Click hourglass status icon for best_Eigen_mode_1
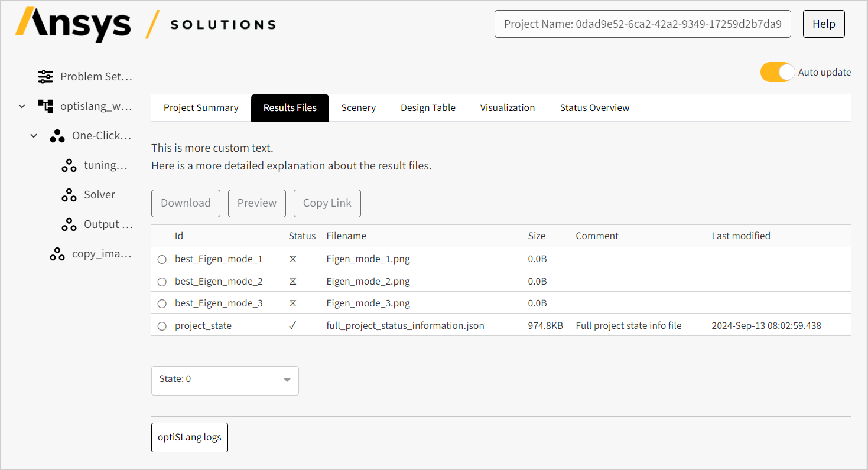Screen dimensions: 868x470 coord(292,259)
